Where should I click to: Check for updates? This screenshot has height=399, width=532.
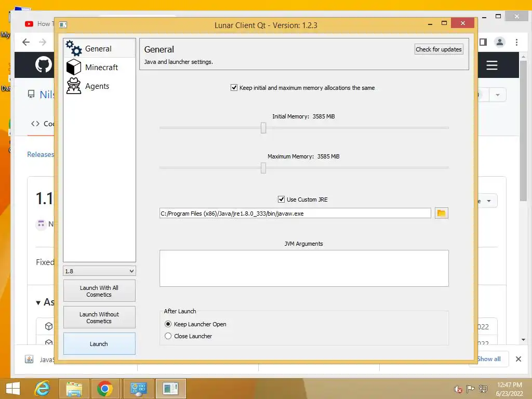pyautogui.click(x=438, y=49)
